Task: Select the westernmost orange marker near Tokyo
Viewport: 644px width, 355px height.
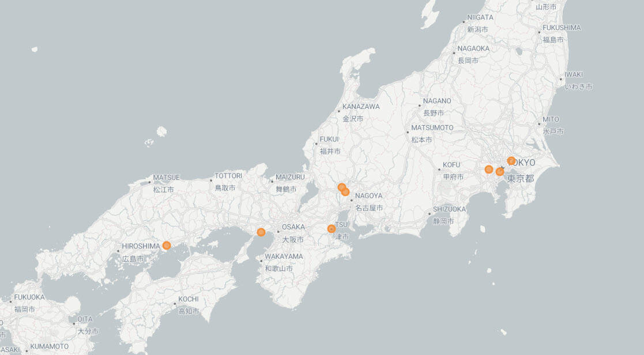Action: point(489,169)
